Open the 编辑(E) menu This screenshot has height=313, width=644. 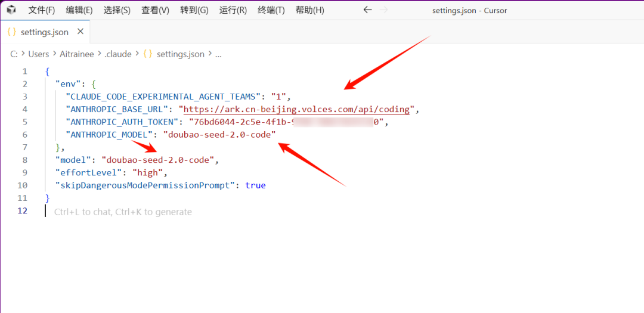[79, 10]
